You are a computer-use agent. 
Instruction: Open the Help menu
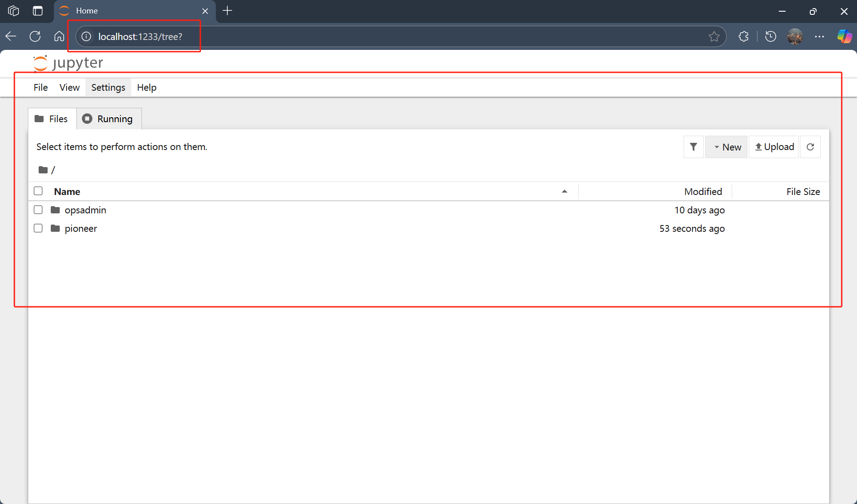tap(147, 88)
